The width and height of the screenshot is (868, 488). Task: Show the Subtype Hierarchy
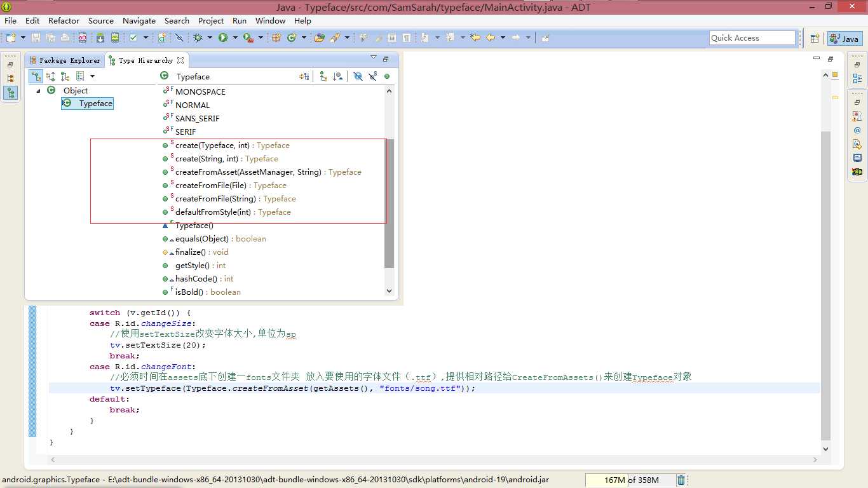pos(65,77)
